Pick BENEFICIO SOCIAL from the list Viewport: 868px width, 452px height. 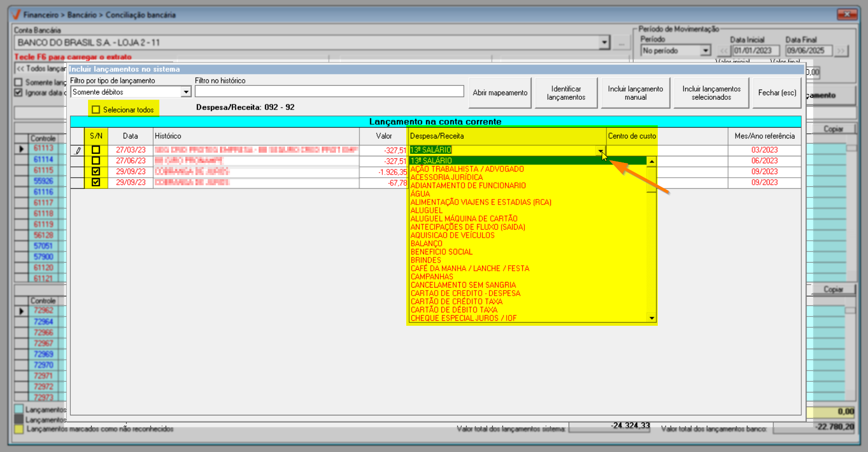441,252
